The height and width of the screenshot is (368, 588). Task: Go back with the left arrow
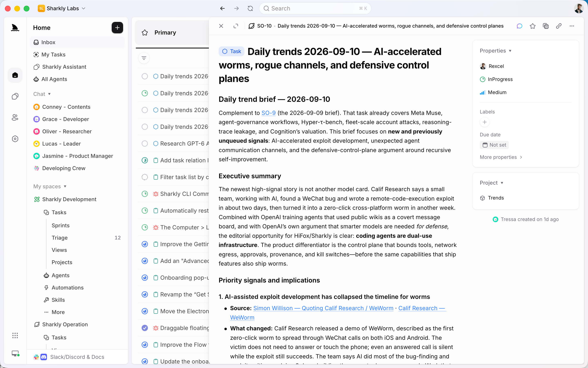222,9
